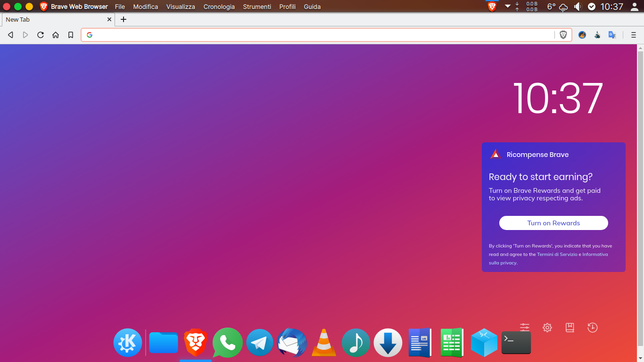
Task: Click Brave icon in the dock
Action: pyautogui.click(x=196, y=343)
